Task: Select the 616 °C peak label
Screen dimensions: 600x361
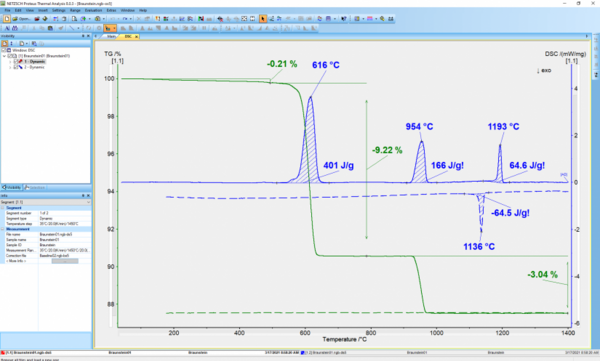Action: [326, 65]
